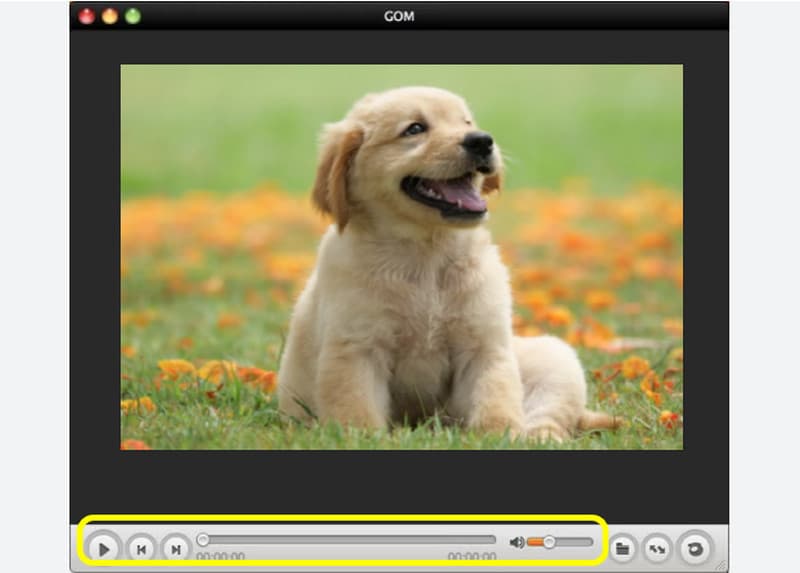This screenshot has height=573, width=800.
Task: Click the orange filled part of the volume bar
Action: [535, 541]
